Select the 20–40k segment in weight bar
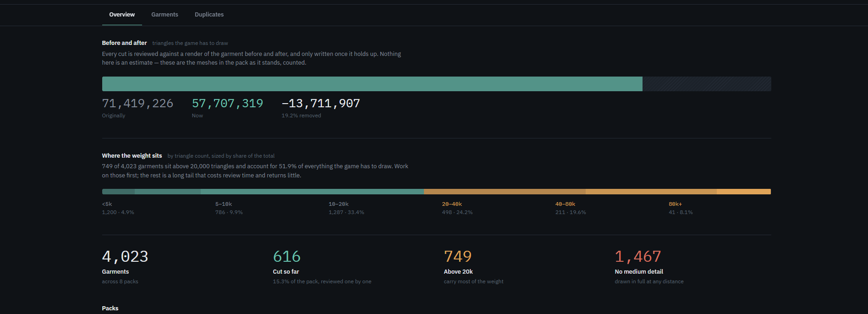868x314 pixels. 505,192
